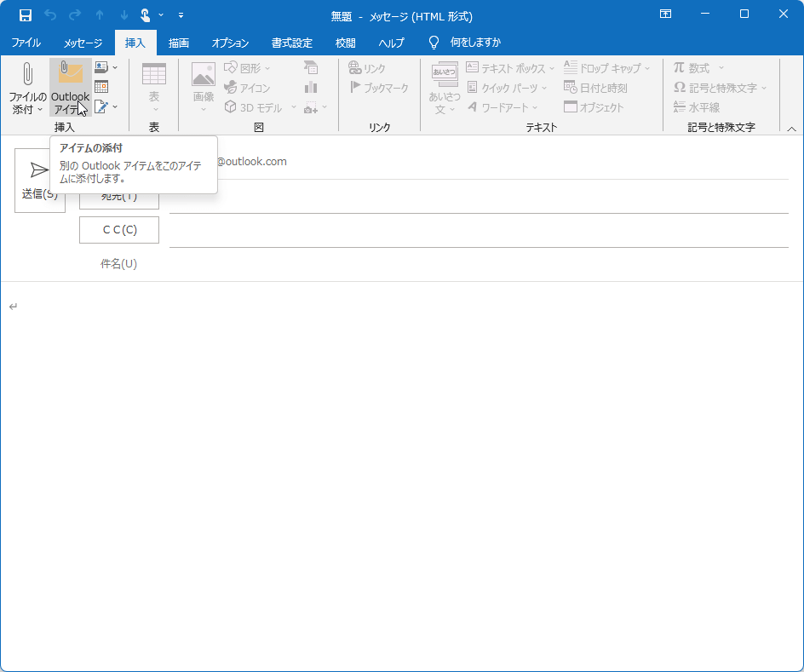
Task: Expand the 3D モデル dropdown arrow
Action: tap(294, 107)
